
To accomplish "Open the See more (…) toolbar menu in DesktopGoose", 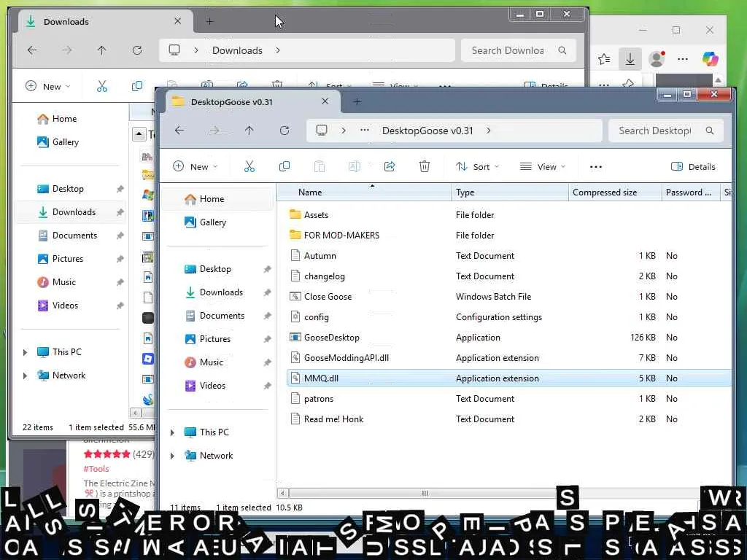I will 595,167.
